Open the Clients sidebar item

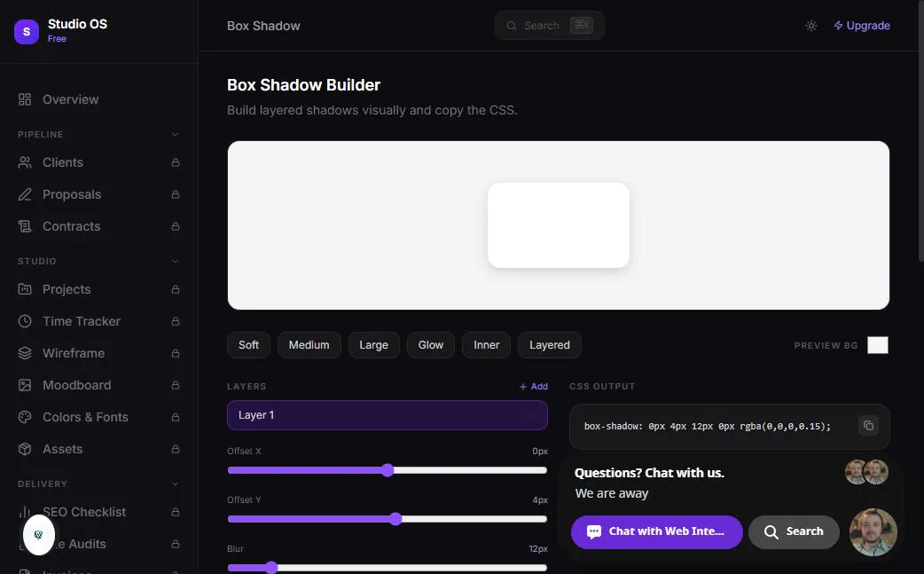tap(99, 162)
